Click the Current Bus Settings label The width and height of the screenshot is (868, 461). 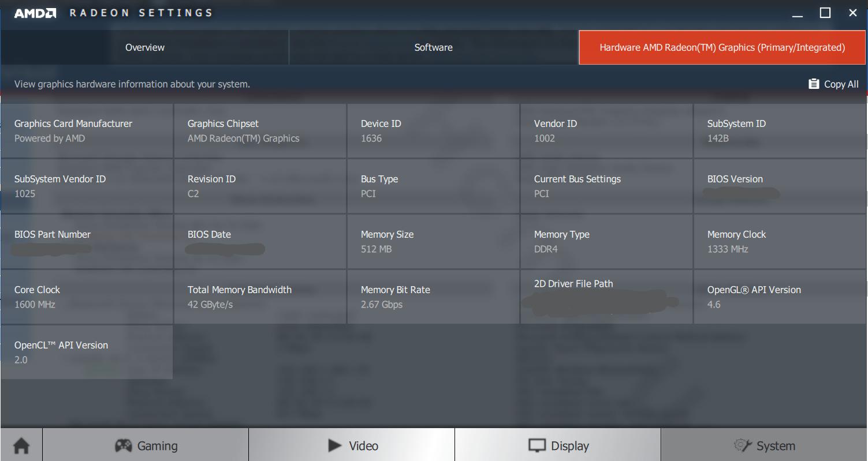tap(578, 179)
